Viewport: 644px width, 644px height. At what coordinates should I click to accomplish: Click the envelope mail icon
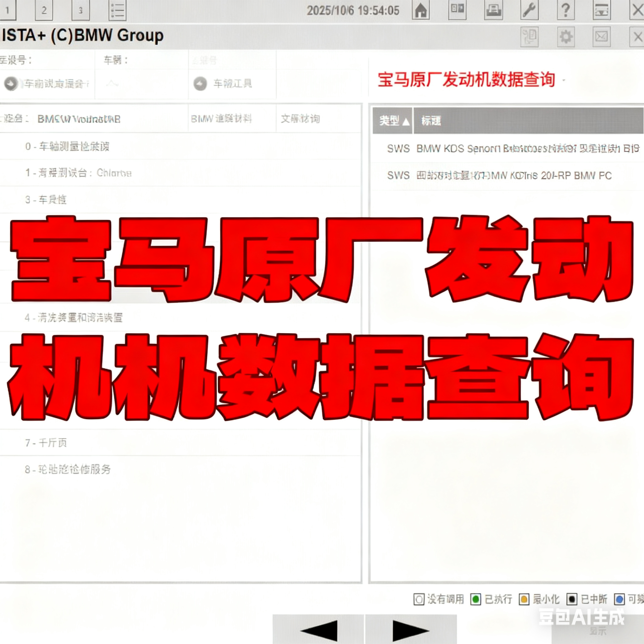602,37
